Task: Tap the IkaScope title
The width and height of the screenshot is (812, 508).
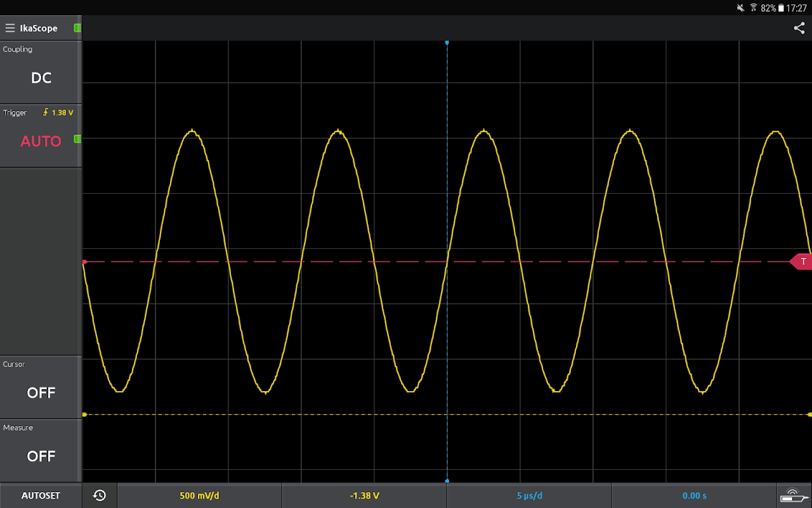Action: coord(39,28)
